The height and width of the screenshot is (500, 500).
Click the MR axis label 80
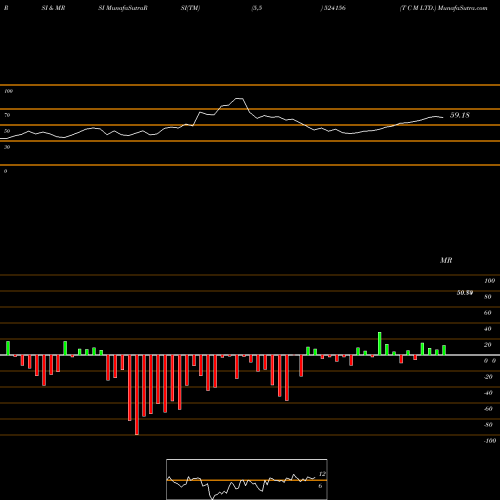tap(488, 297)
